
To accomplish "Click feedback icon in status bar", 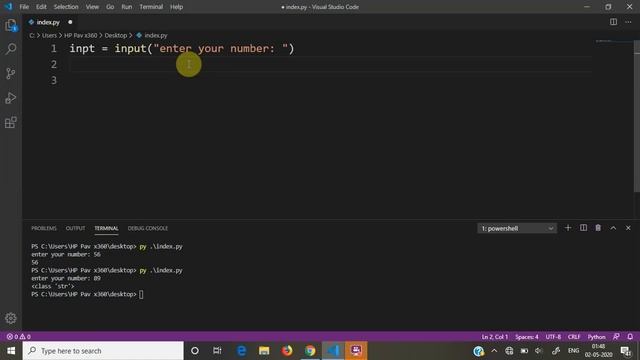I will point(616,337).
